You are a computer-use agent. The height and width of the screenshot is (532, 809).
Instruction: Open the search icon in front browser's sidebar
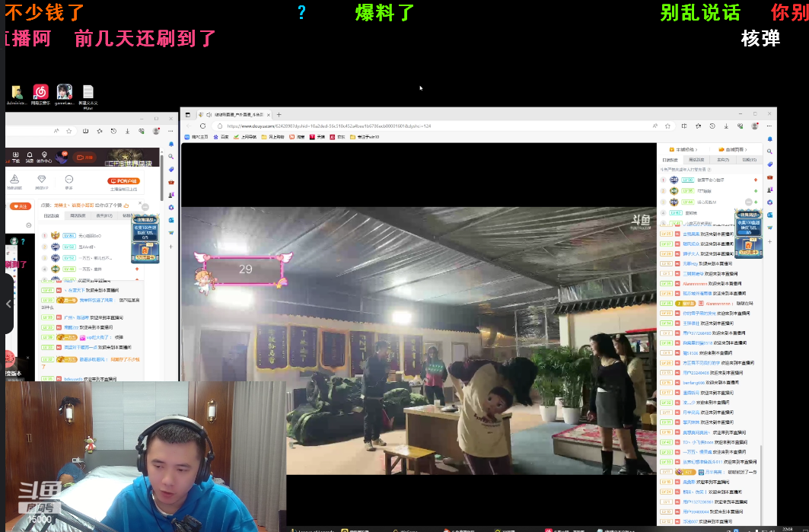pos(769,151)
